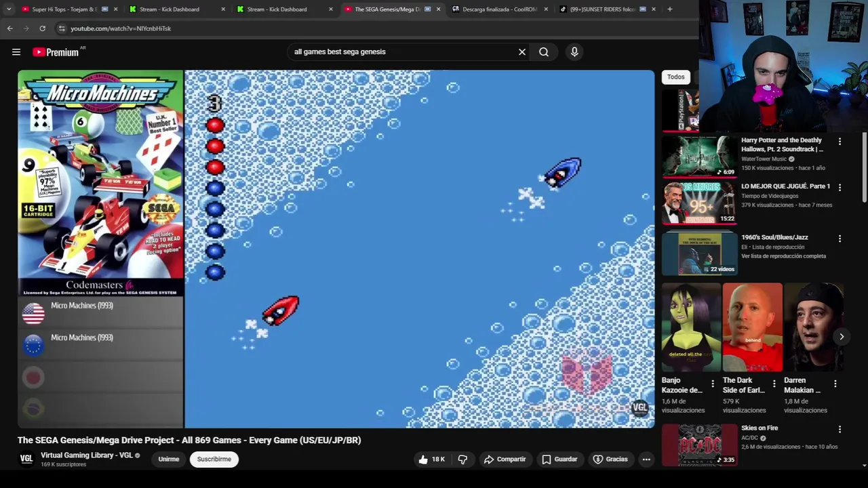This screenshot has height=488, width=868.
Task: Open options for 1960's Soul/Blues/Jazz playlist
Action: (840, 239)
